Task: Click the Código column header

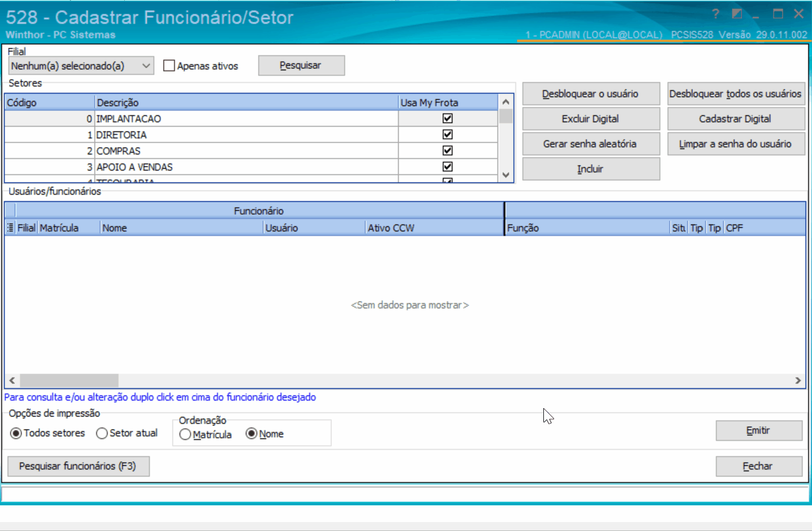Action: click(50, 103)
